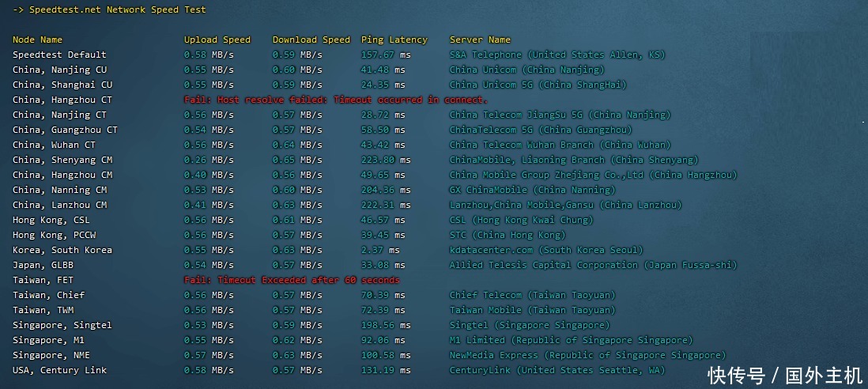The image size is (868, 389).
Task: Click the 0.41 MB/s upload speed value
Action: point(209,205)
